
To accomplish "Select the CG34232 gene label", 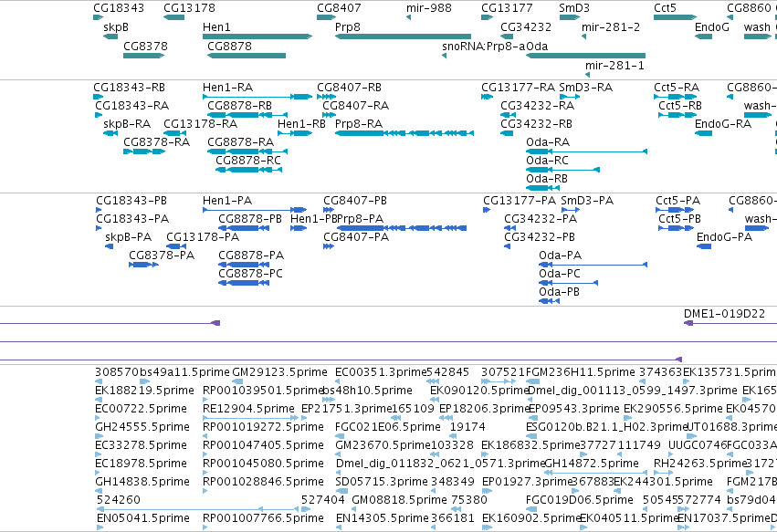I will coord(526,26).
